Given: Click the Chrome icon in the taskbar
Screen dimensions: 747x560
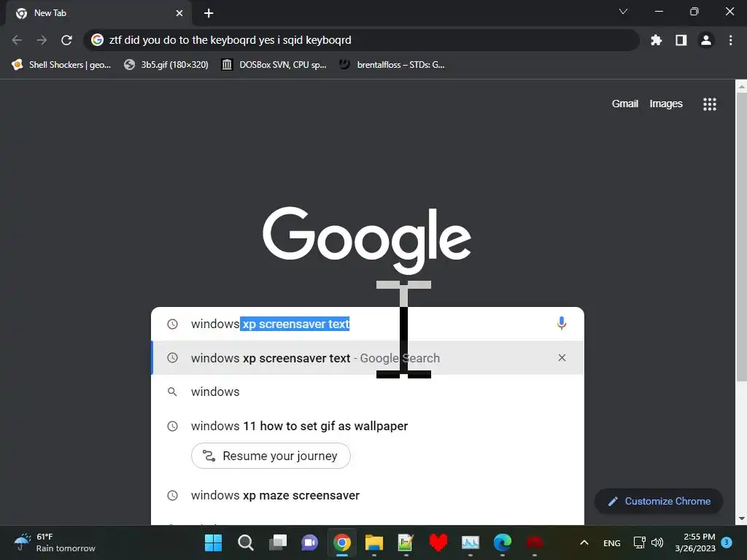Looking at the screenshot, I should click(342, 542).
